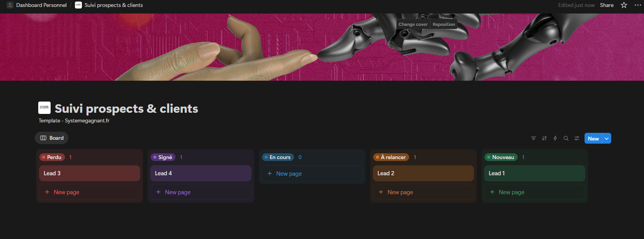The height and width of the screenshot is (239, 644).
Task: Click plus icon in À relancer column
Action: (x=381, y=192)
